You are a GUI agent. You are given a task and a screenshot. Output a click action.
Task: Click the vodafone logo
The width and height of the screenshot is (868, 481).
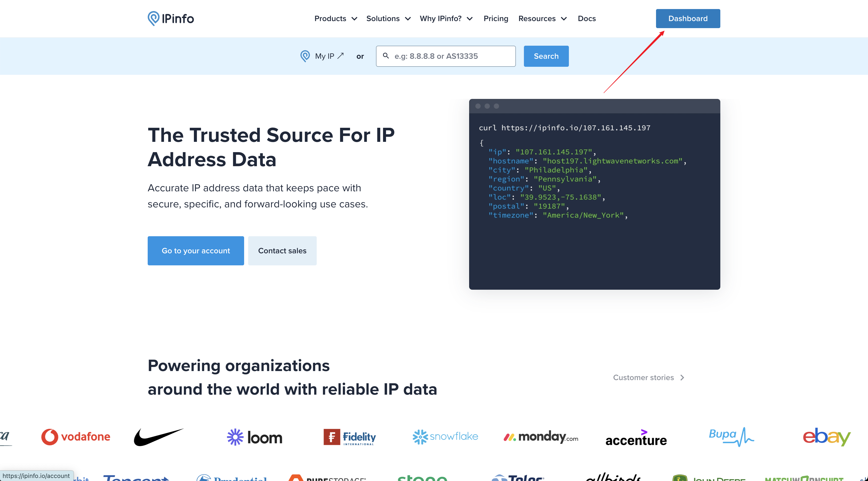pyautogui.click(x=76, y=437)
